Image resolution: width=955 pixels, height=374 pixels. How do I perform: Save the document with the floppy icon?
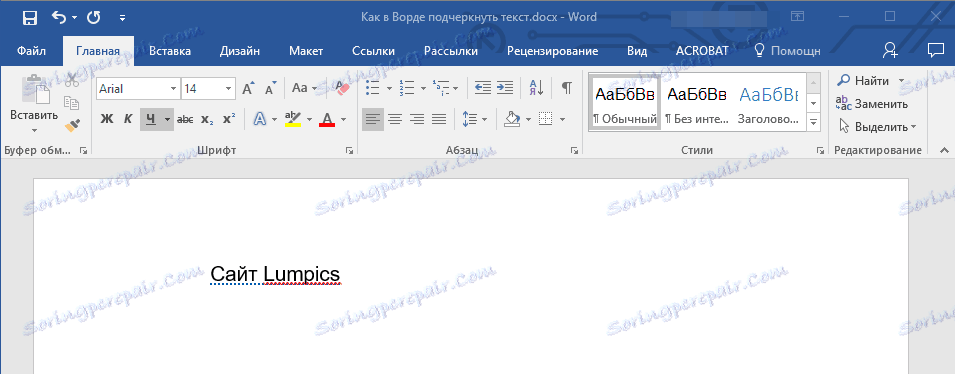[x=30, y=18]
